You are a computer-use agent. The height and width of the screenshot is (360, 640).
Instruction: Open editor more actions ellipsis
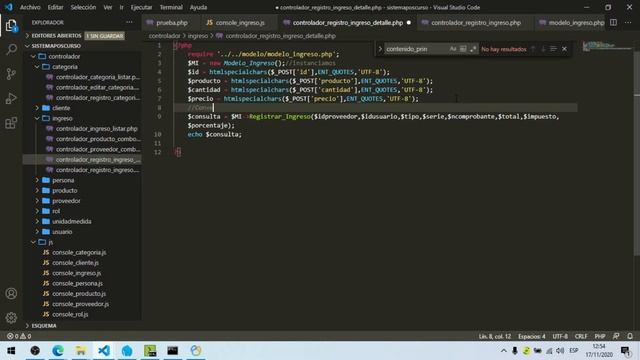(x=628, y=22)
